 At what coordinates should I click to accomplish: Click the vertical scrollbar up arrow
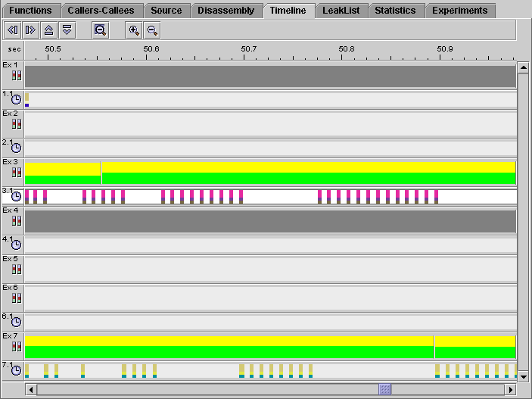pos(523,68)
